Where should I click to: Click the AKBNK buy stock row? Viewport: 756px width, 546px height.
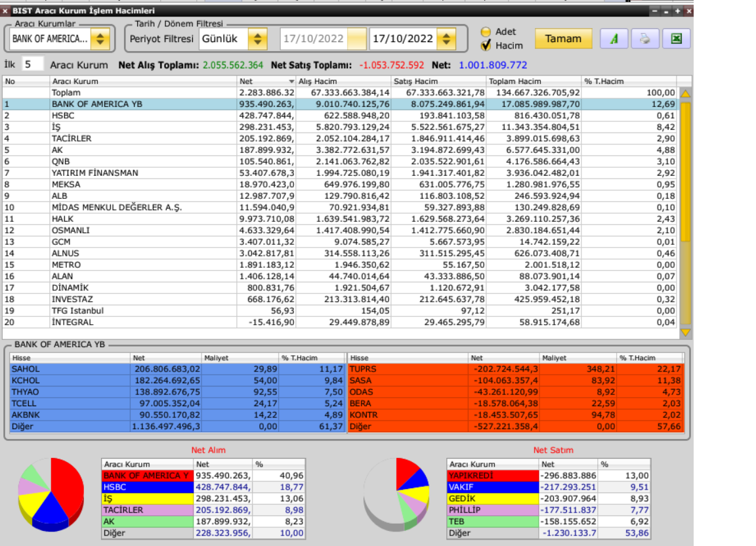pos(177,415)
